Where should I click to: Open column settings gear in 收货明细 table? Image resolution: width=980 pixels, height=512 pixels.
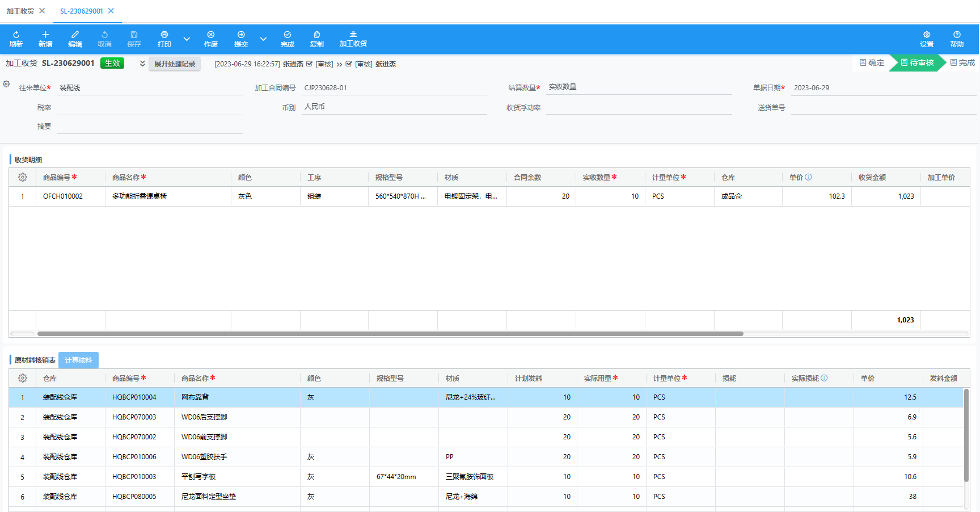[x=23, y=177]
